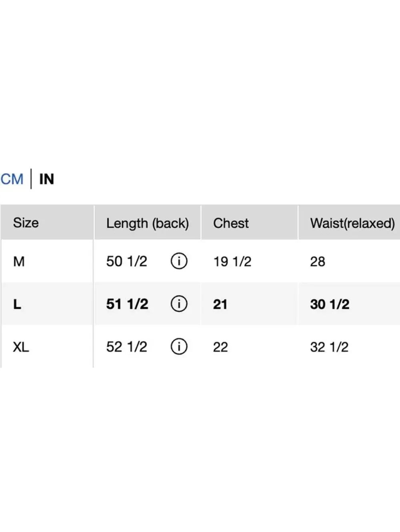This screenshot has width=400, height=532.
Task: Click the Chest column header
Action: coord(231,223)
